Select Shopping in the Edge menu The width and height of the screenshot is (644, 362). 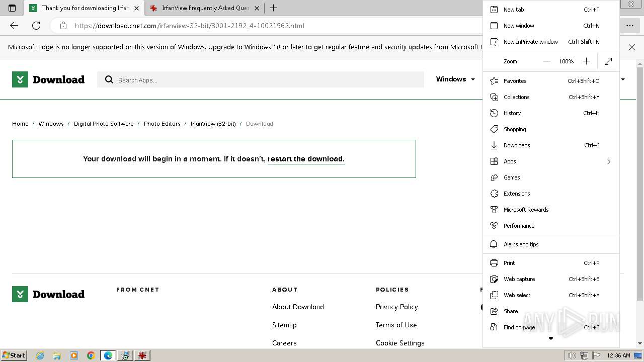click(551, 129)
